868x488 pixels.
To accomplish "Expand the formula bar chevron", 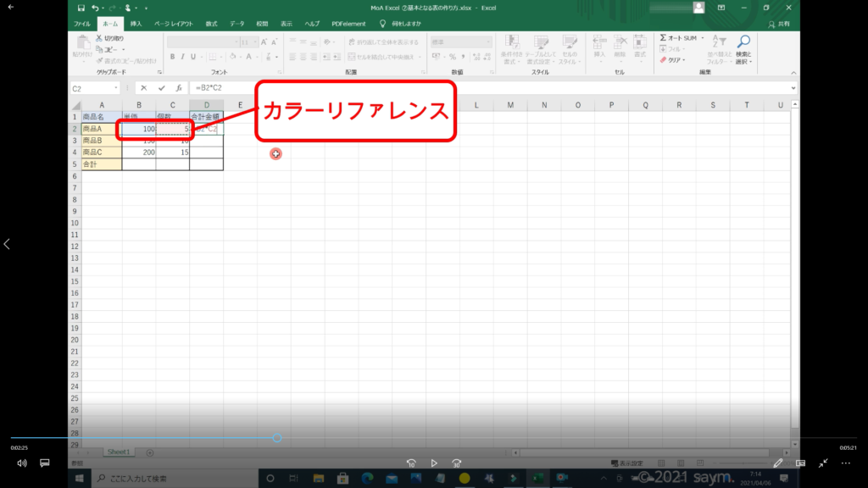I will pos(793,88).
